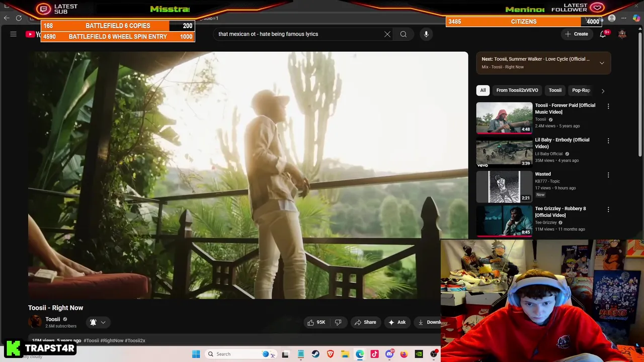This screenshot has width=644, height=362.
Task: Open the Lil Baby Official channel link
Action: (x=548, y=154)
